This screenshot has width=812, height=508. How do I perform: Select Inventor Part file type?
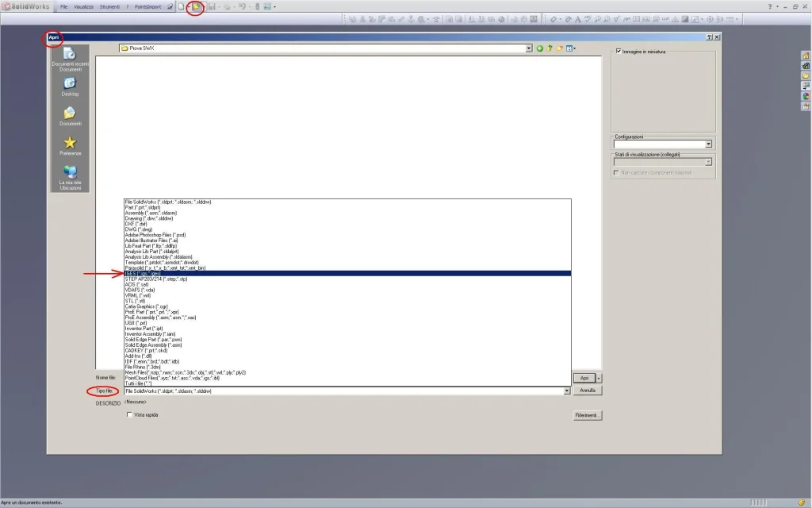tap(347, 329)
